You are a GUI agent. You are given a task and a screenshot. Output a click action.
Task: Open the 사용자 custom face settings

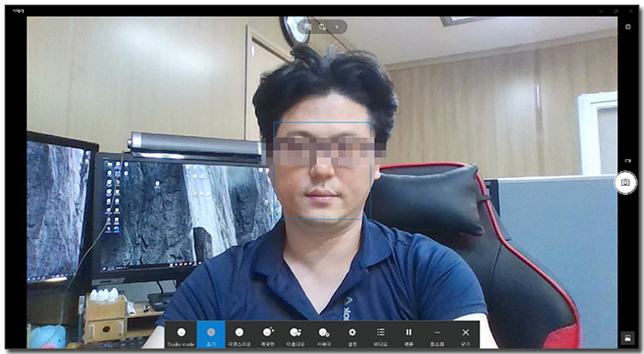click(324, 335)
